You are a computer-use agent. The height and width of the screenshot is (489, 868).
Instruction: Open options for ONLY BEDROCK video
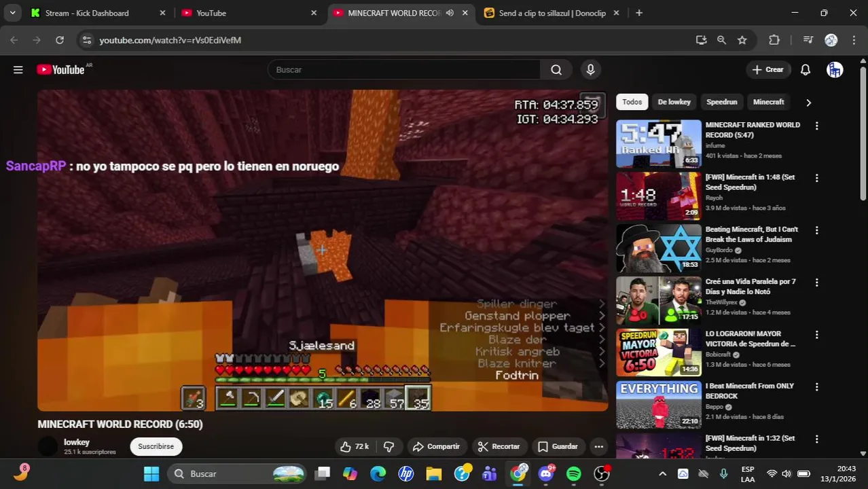coord(816,387)
